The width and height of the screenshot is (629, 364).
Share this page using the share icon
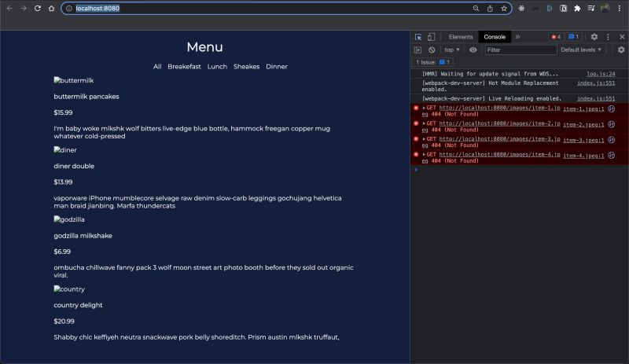click(x=490, y=9)
